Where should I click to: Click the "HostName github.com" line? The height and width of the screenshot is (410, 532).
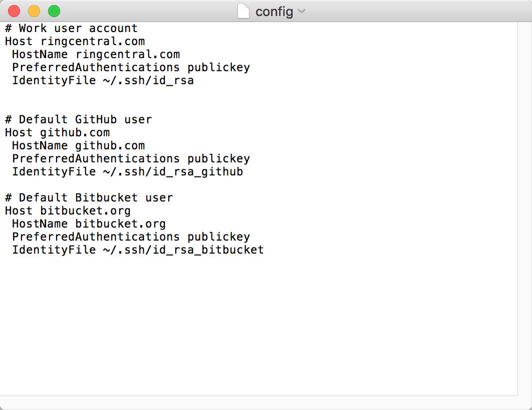[78, 145]
